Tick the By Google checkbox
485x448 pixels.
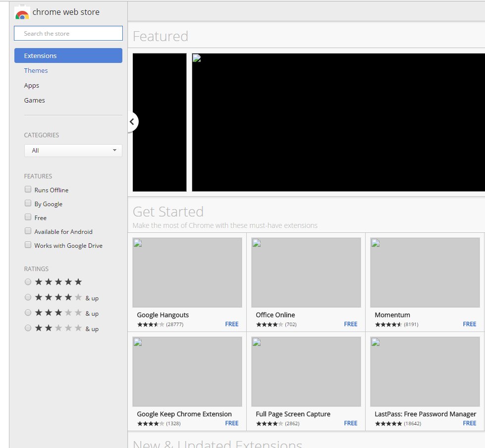[28, 203]
